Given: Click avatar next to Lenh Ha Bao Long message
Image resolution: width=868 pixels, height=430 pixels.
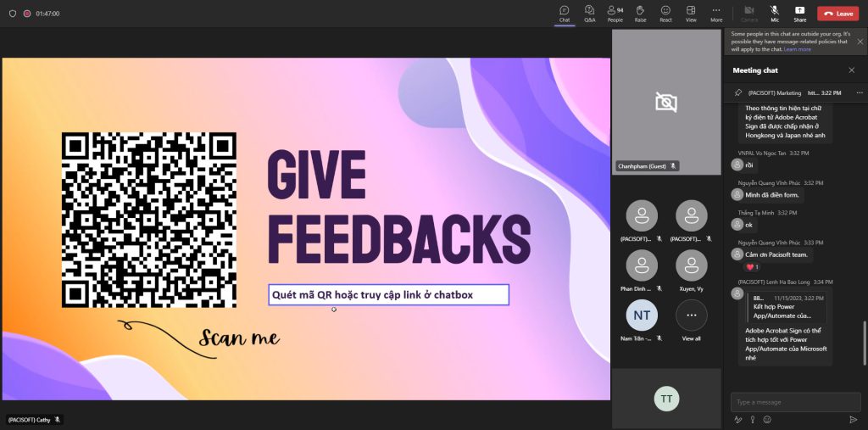Looking at the screenshot, I should pos(737,293).
